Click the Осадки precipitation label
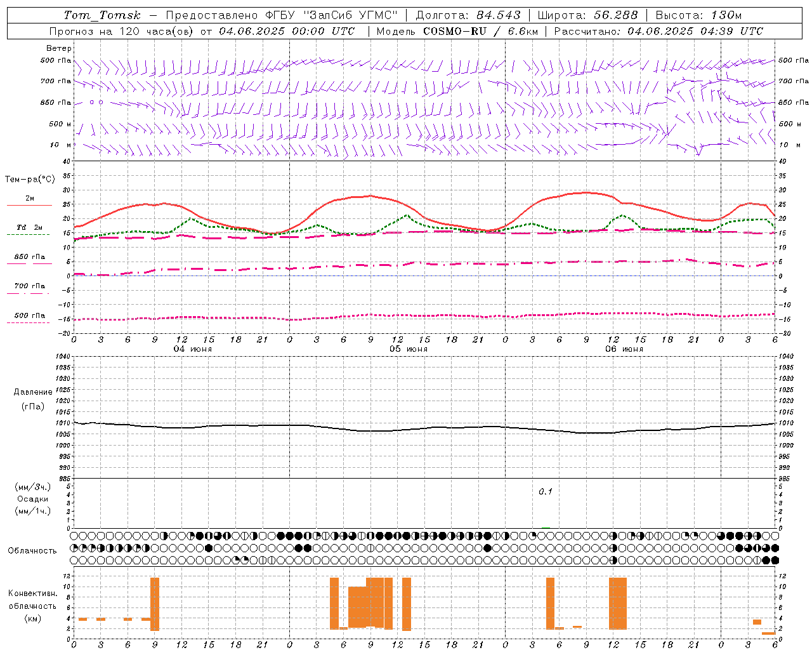Image resolution: width=812 pixels, height=650 pixels. pos(33,499)
